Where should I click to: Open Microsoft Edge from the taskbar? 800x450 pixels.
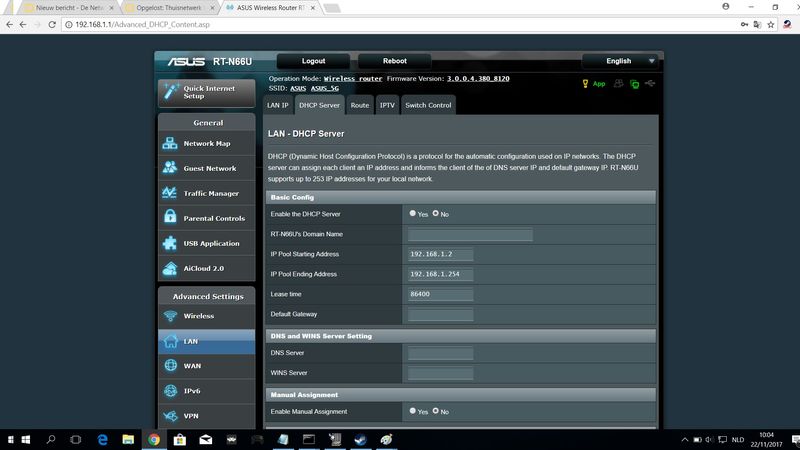102,439
